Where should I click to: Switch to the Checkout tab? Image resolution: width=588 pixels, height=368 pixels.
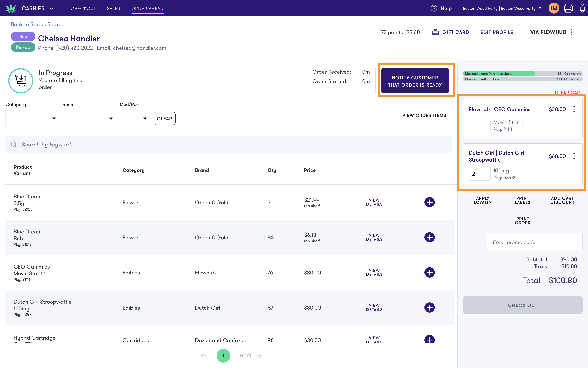pyautogui.click(x=83, y=8)
